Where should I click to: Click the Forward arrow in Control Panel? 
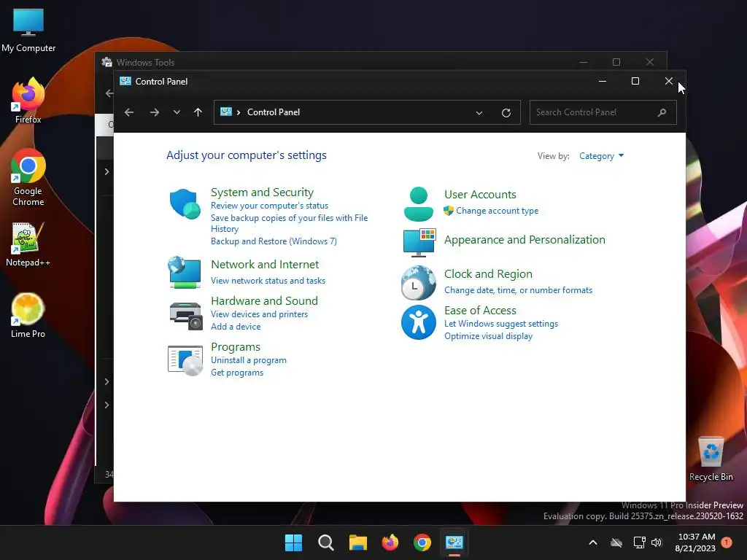pos(155,112)
